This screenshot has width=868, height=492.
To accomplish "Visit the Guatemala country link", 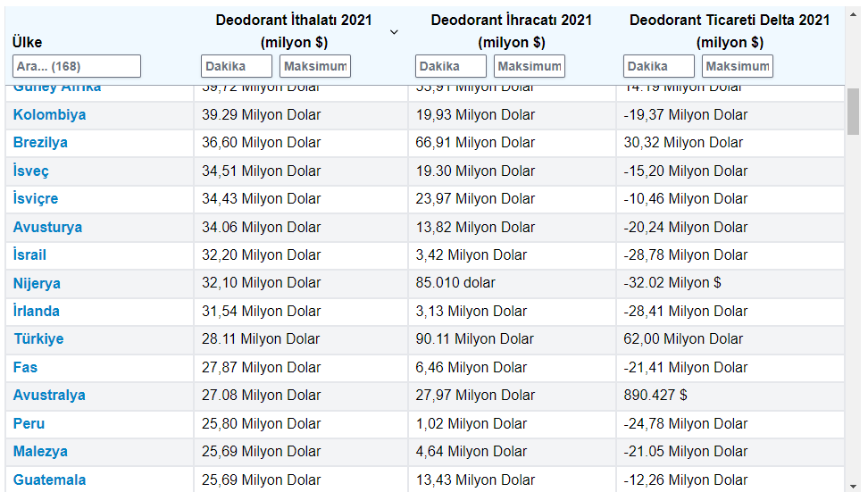I will pyautogui.click(x=49, y=479).
